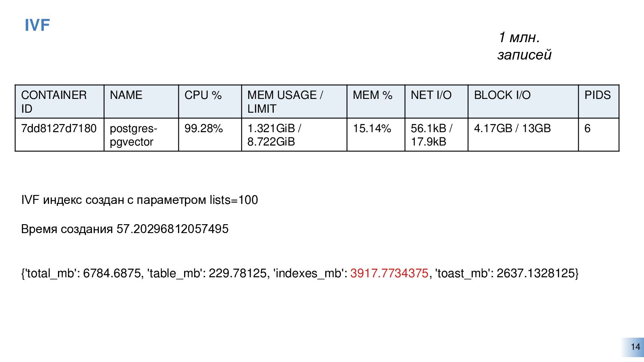
Task: Click the lists=100 parameter text line
Action: 140,200
